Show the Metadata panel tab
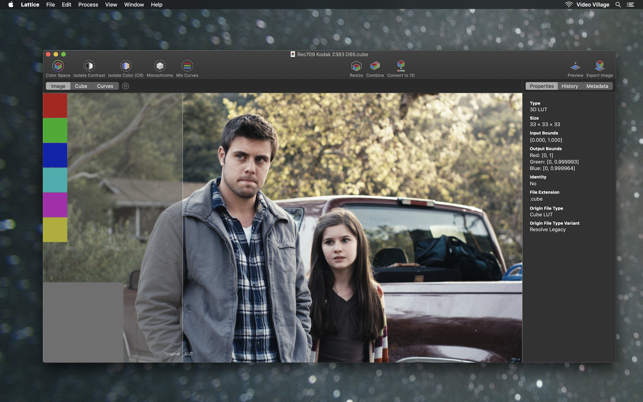This screenshot has width=643, height=402. point(597,86)
